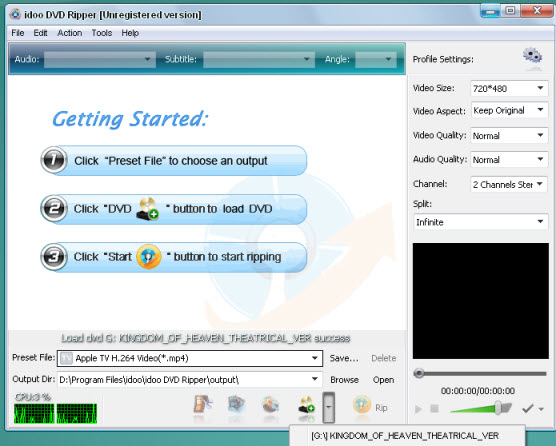Click the DVD icon inside step 2

tap(148, 209)
